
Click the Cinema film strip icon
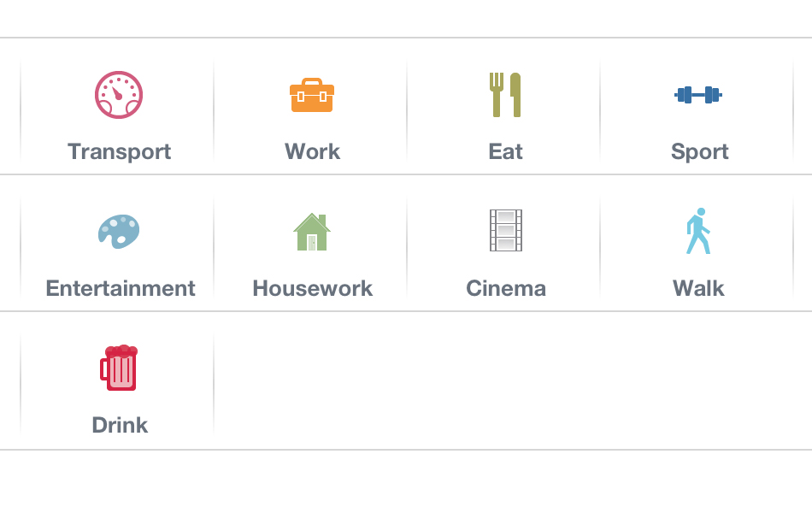pyautogui.click(x=505, y=231)
